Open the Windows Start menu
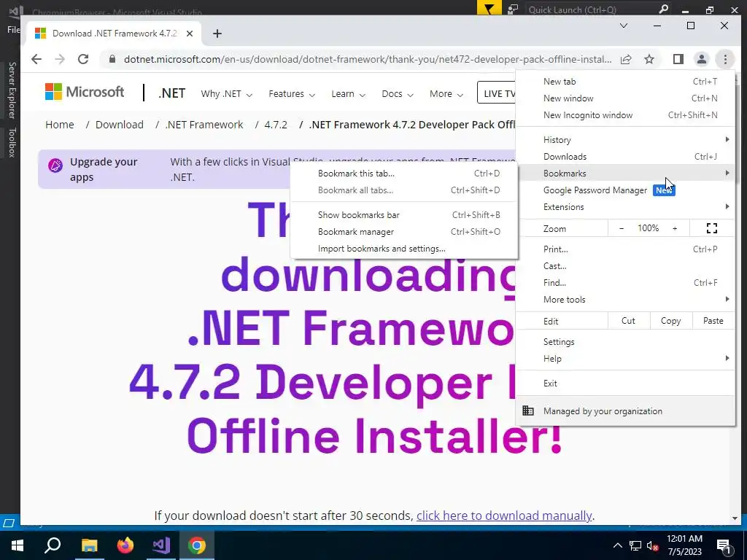This screenshot has width=747, height=560. coord(18,545)
